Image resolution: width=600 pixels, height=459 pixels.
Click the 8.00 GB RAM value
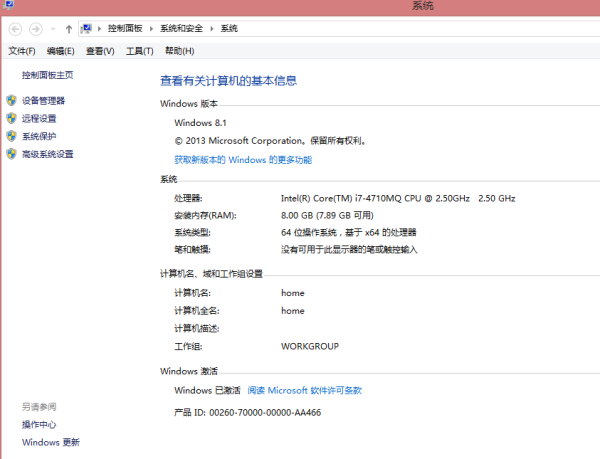[327, 215]
